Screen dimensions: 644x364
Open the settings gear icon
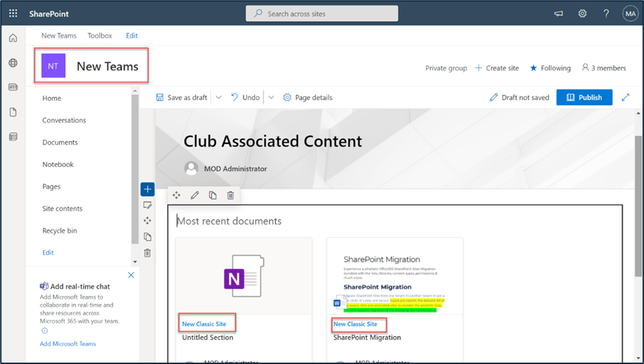coord(583,14)
